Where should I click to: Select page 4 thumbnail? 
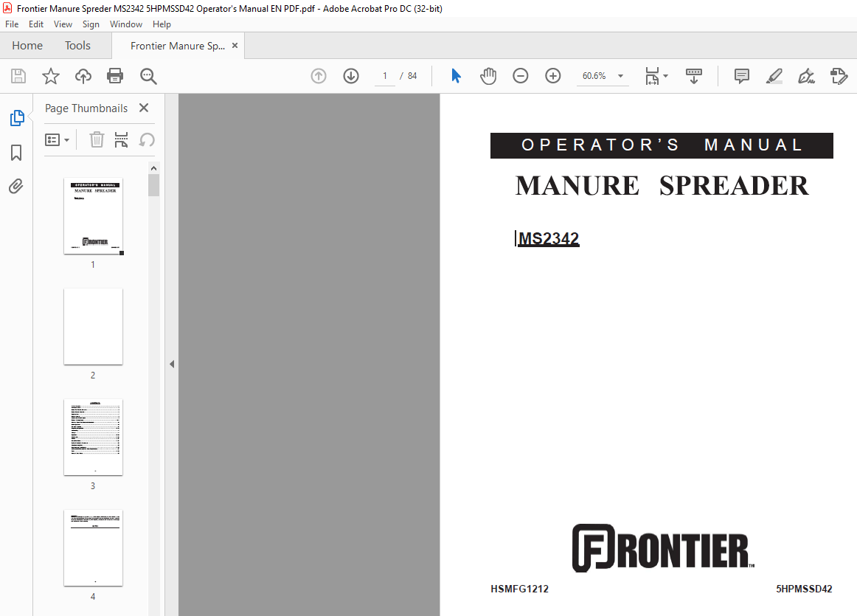tap(94, 547)
